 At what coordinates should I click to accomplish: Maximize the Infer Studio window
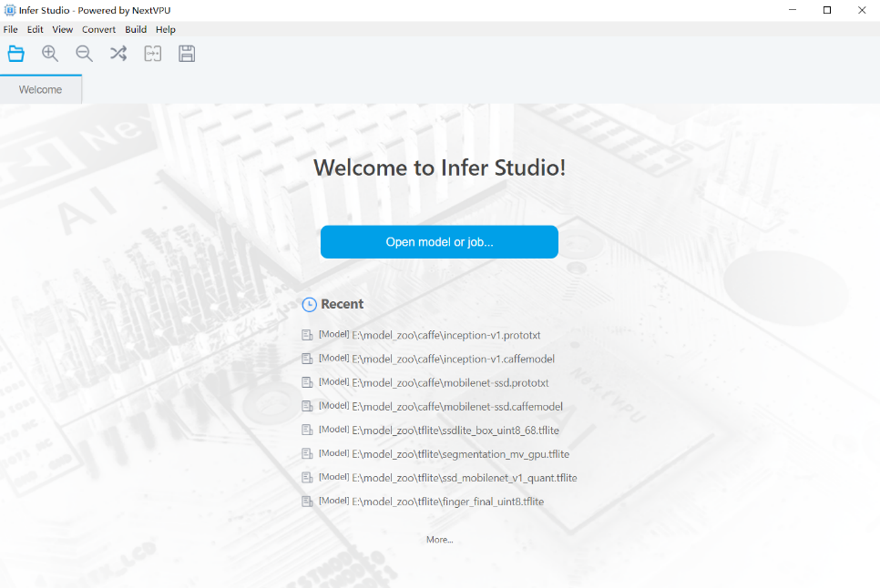tap(827, 10)
